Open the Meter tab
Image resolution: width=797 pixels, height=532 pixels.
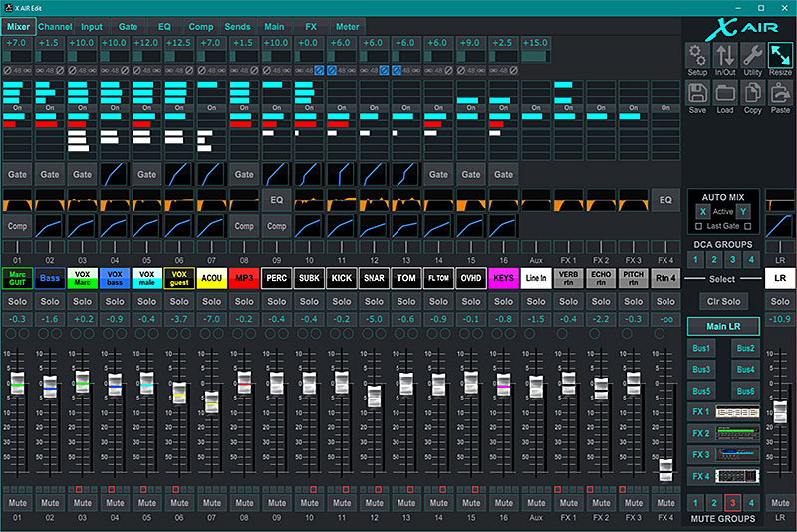coord(347,26)
